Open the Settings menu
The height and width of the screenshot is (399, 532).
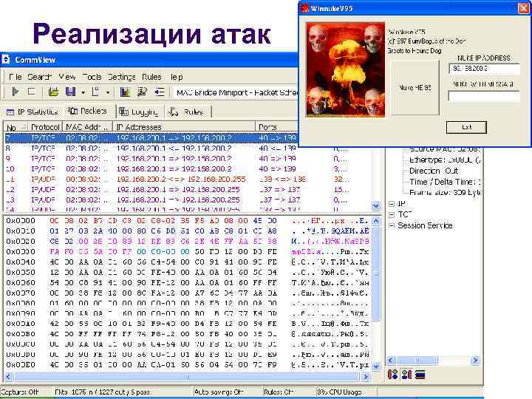tap(122, 77)
